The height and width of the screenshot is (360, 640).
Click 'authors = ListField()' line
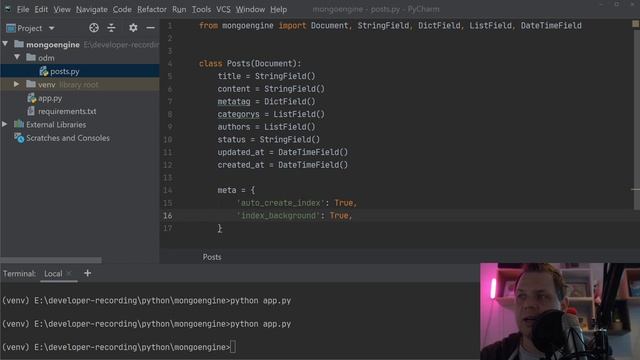click(266, 127)
